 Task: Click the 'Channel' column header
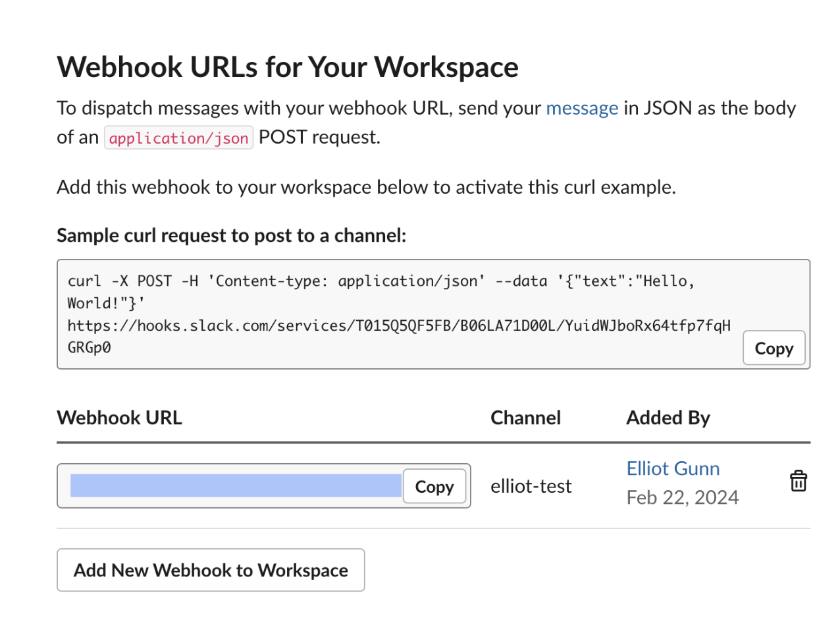pyautogui.click(x=525, y=418)
